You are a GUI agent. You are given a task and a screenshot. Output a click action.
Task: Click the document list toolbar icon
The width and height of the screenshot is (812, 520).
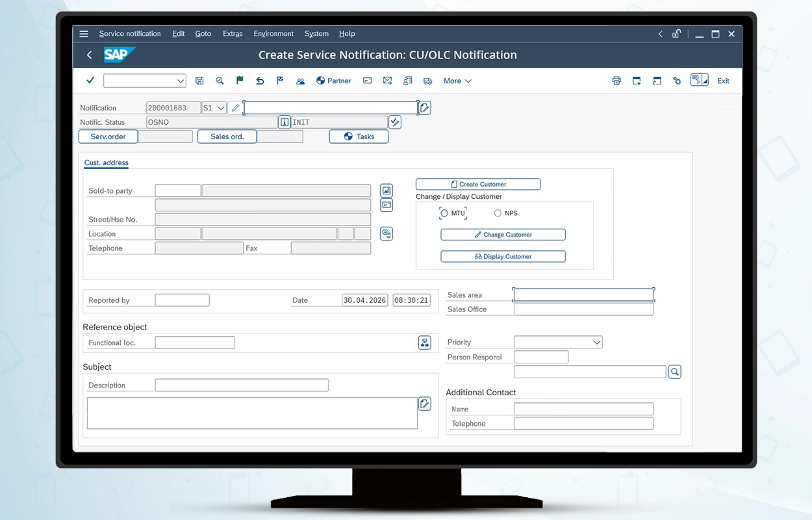(x=407, y=81)
